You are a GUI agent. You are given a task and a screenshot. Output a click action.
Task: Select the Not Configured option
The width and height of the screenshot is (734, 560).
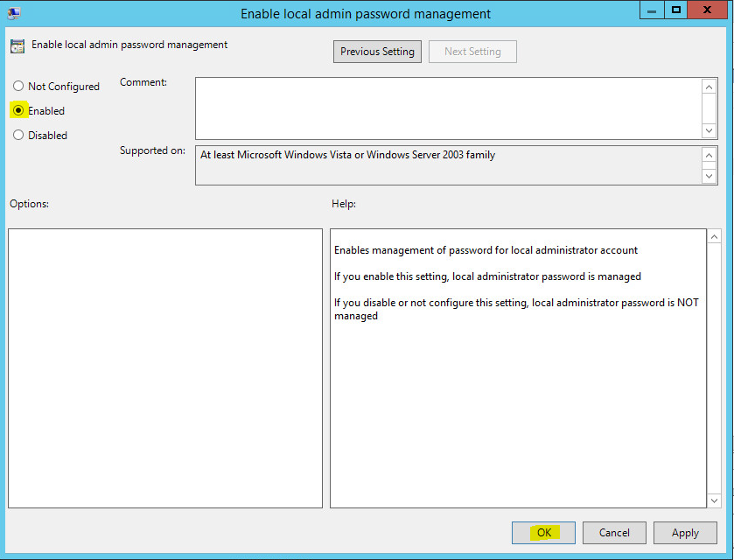[x=17, y=86]
